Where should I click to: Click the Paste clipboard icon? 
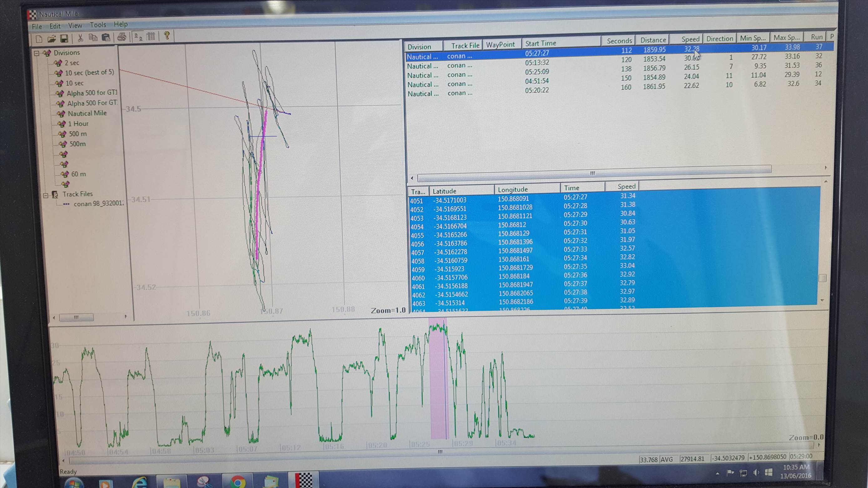106,38
